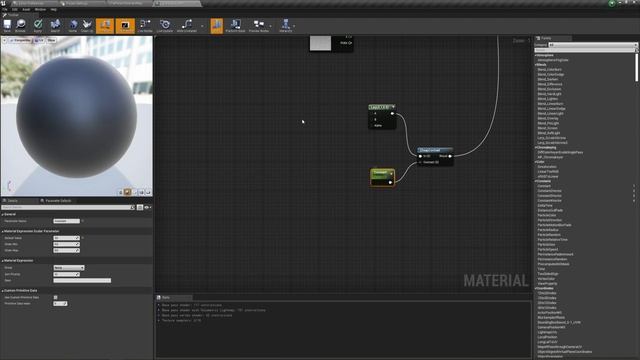Switch to the Details tab
Viewport: 640px width, 360px height.
click(12, 201)
